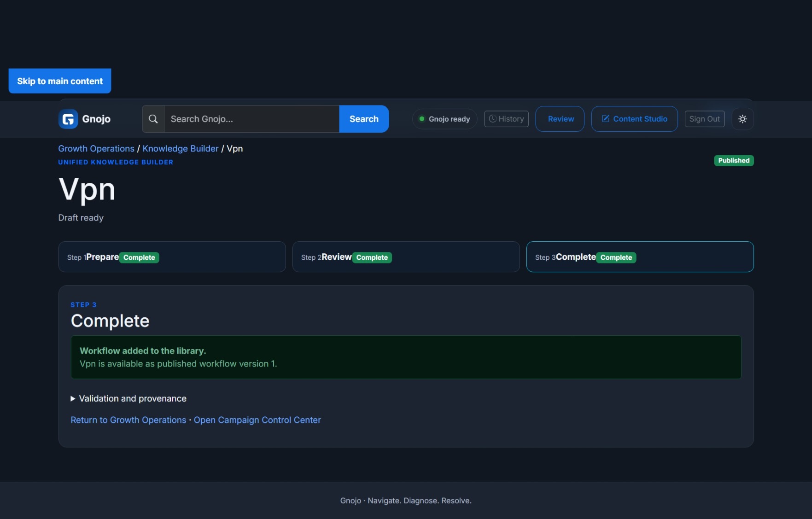Click the 'Vpn' page heading
812x519 pixels.
click(x=87, y=189)
